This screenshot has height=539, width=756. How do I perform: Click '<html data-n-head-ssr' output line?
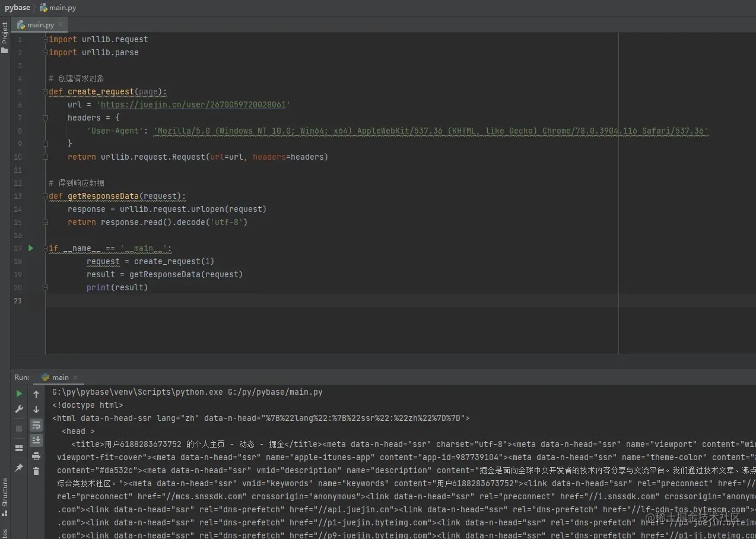(x=261, y=418)
